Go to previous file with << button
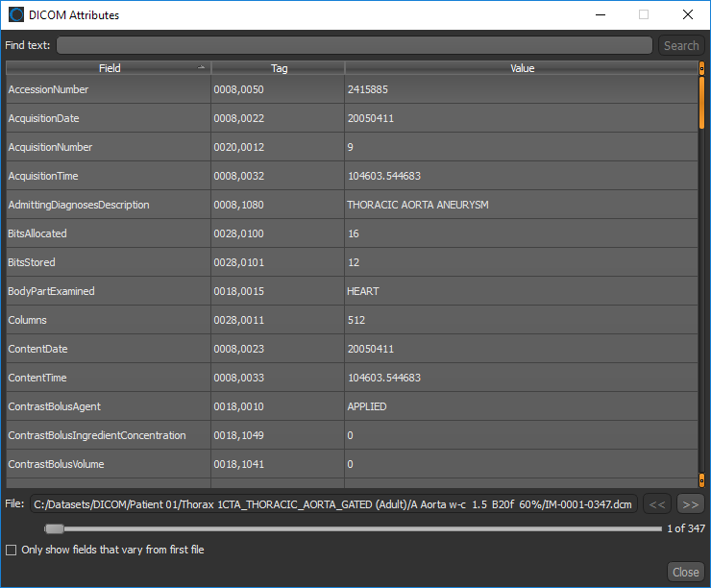711x588 pixels. click(x=657, y=503)
